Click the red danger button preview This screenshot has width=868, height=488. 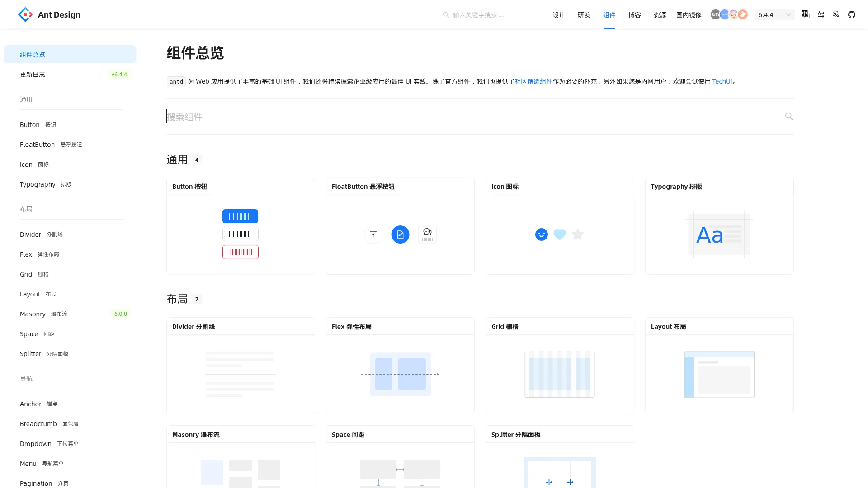point(240,252)
